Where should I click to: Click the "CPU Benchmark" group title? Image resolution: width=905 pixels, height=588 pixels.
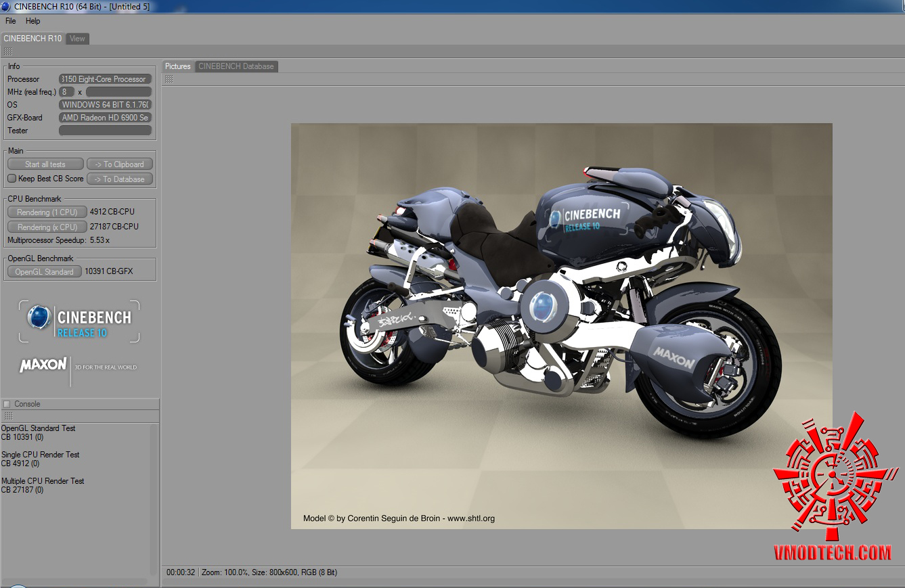tap(35, 199)
